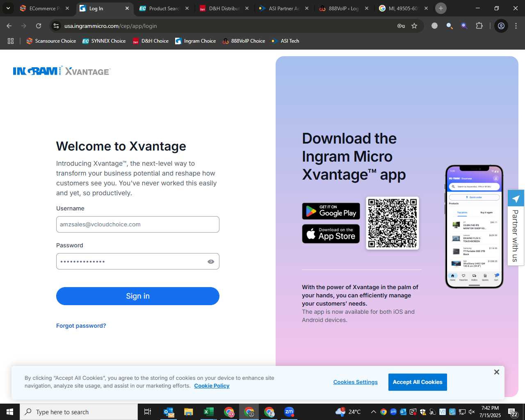The width and height of the screenshot is (525, 420).
Task: Open the tab search dropdown arrow
Action: tap(8, 8)
